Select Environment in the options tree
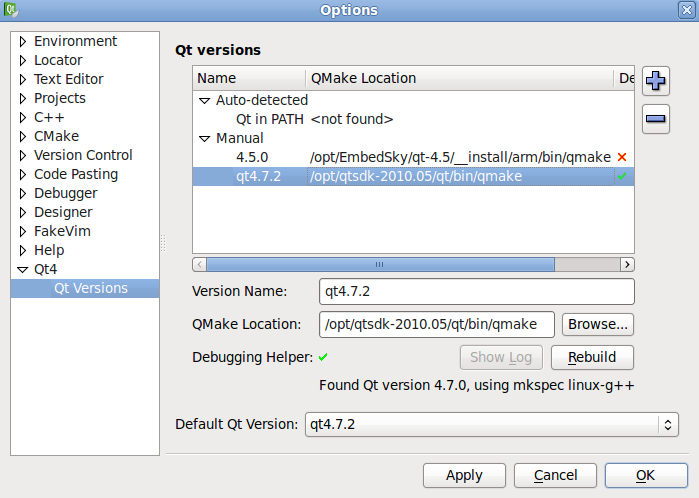Image resolution: width=699 pixels, height=498 pixels. point(75,41)
